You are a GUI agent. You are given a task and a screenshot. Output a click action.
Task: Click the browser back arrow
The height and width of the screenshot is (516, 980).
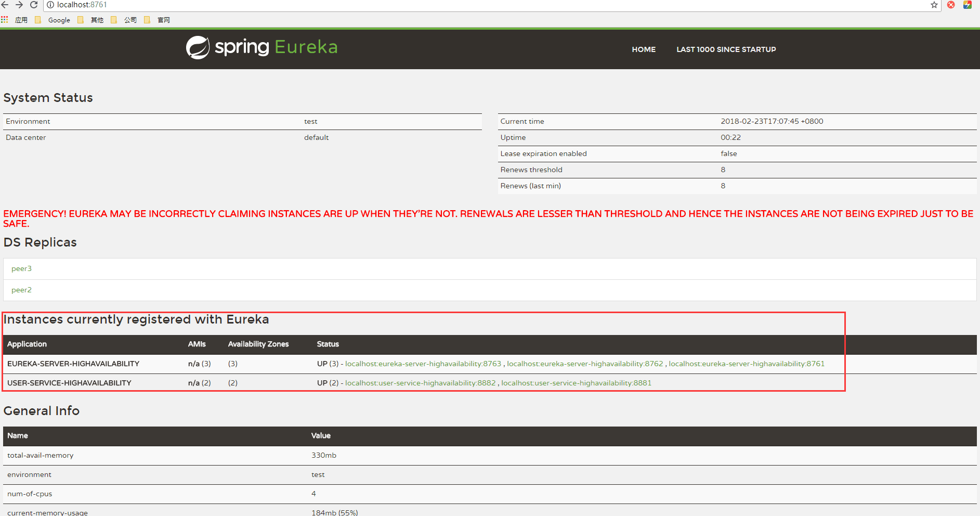coord(5,5)
